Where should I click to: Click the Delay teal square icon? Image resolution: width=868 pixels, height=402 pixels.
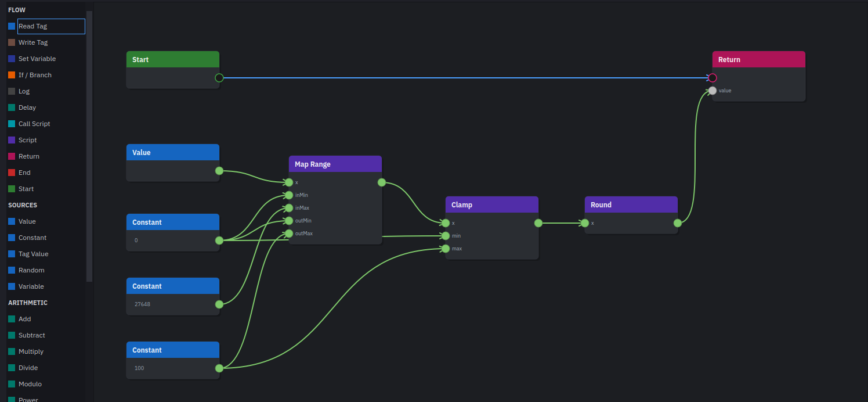[x=12, y=107]
